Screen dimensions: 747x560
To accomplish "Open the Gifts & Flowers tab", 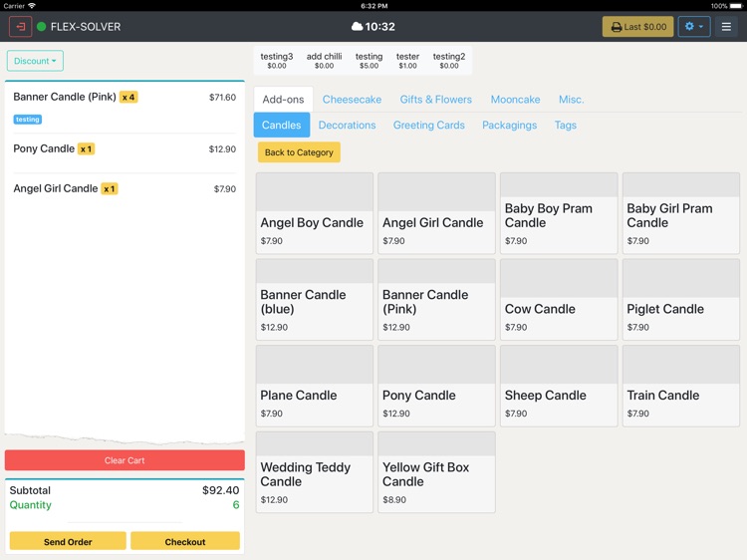I will pos(435,99).
